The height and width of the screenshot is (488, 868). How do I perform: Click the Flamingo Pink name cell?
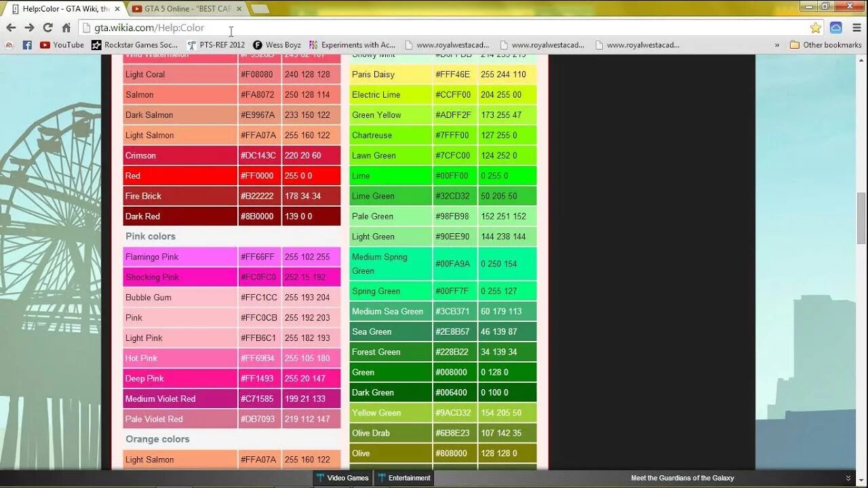180,256
